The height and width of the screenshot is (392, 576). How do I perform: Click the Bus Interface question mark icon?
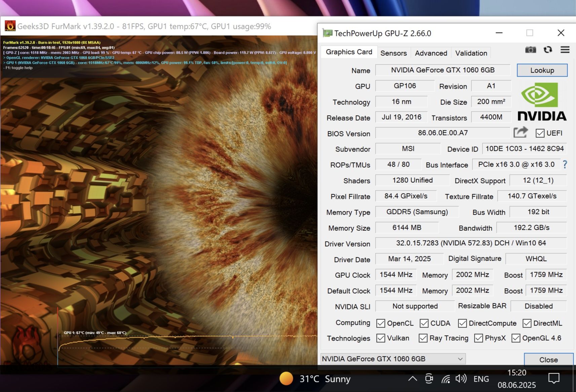point(565,165)
